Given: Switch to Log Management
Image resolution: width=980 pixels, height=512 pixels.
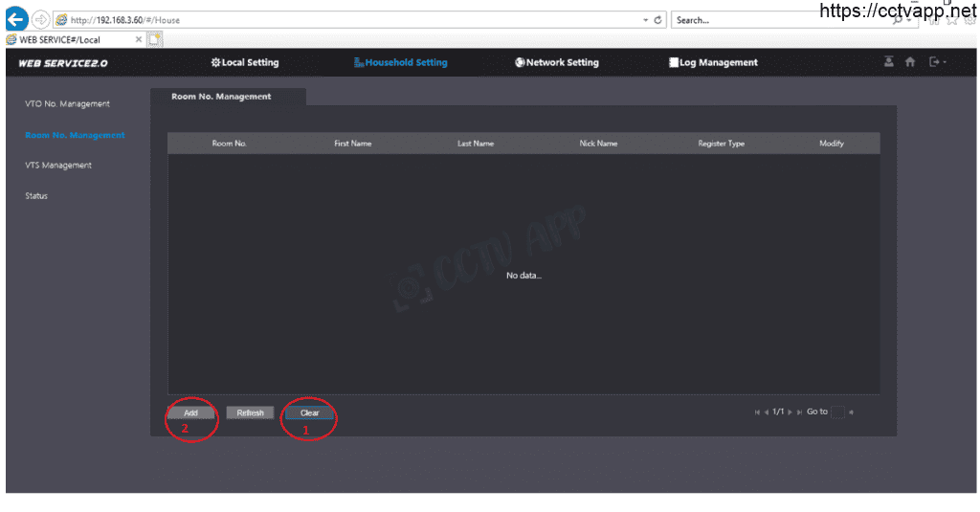Looking at the screenshot, I should 713,62.
